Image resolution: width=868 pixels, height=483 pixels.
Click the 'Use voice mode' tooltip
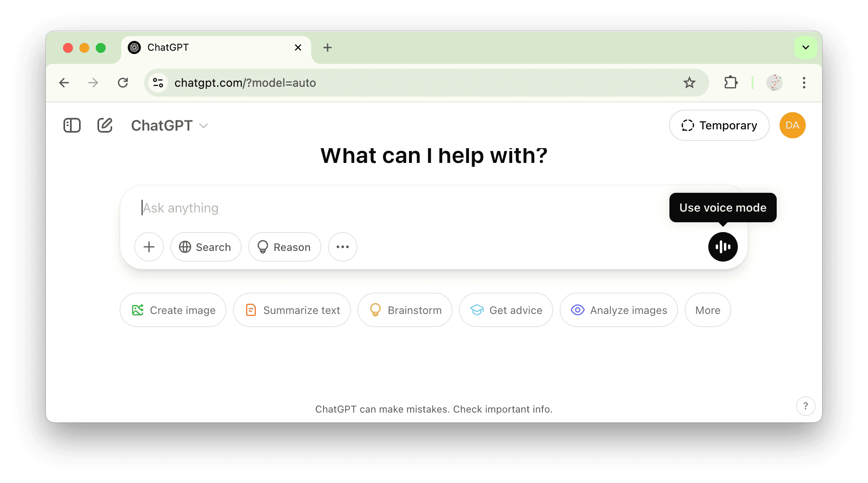723,208
